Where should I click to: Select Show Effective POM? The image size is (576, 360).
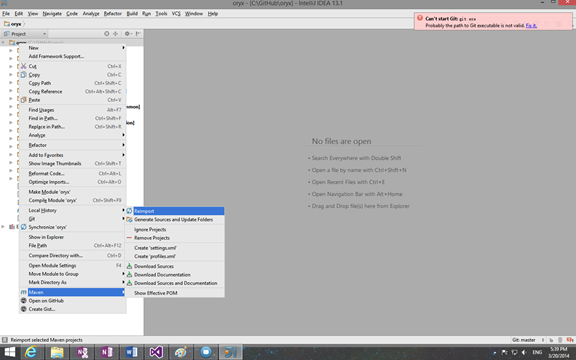coord(175,293)
